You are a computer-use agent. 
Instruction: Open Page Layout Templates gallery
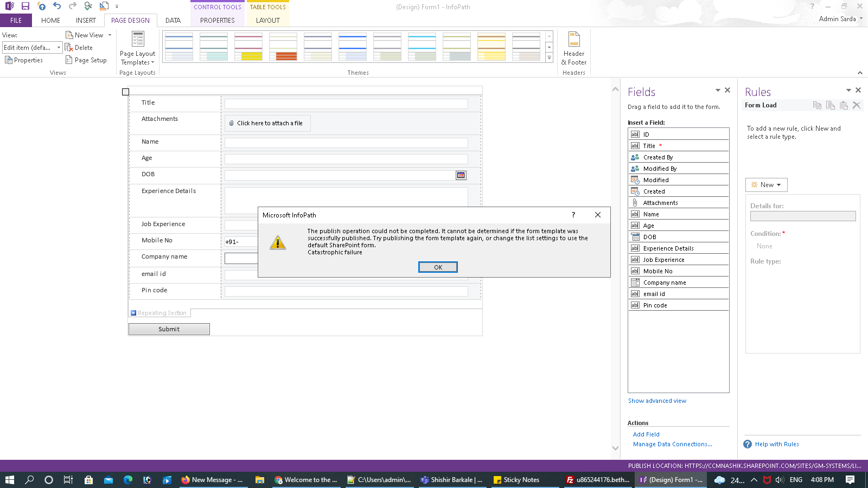[x=138, y=49]
